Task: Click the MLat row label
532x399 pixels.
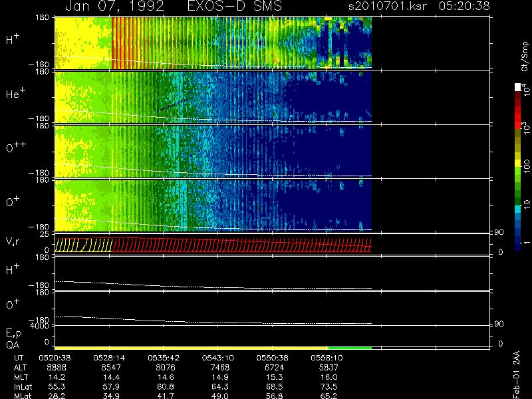Action: click(x=23, y=396)
